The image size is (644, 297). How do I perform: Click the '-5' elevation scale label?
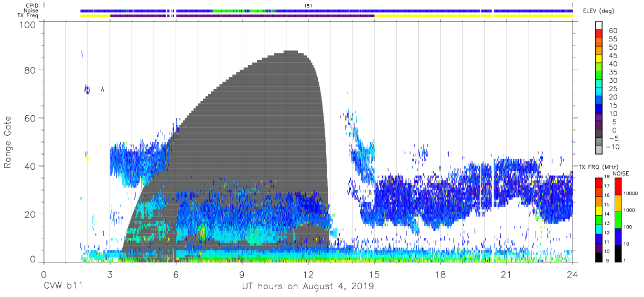(x=614, y=138)
